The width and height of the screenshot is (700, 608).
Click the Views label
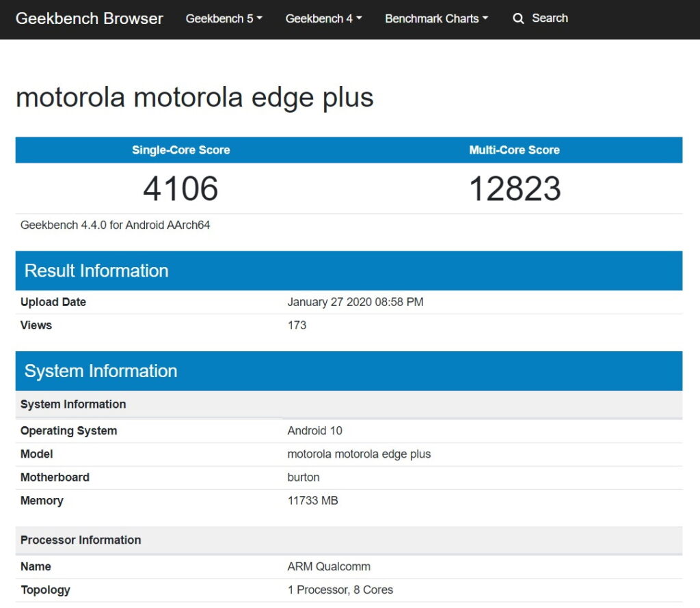point(36,325)
